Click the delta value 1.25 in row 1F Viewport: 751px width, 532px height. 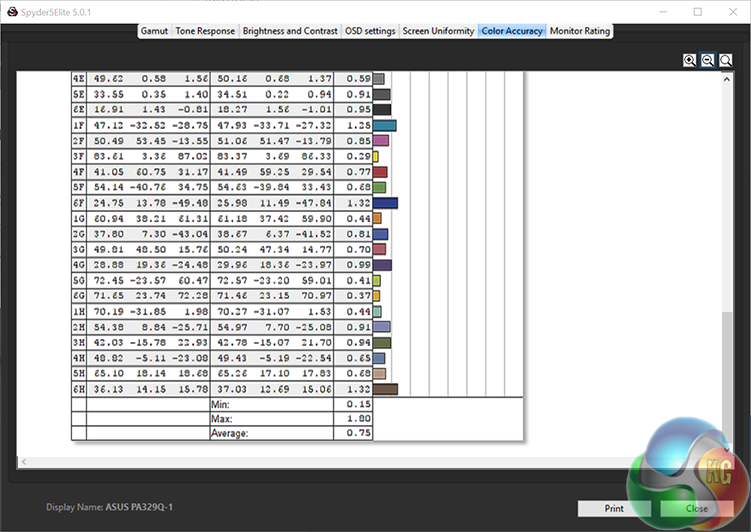[x=359, y=125]
